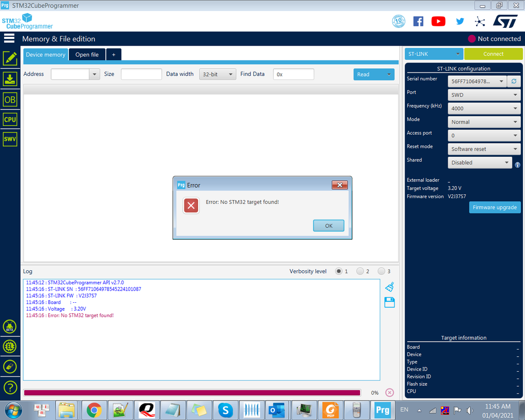Open the hamburger menu

(9, 38)
